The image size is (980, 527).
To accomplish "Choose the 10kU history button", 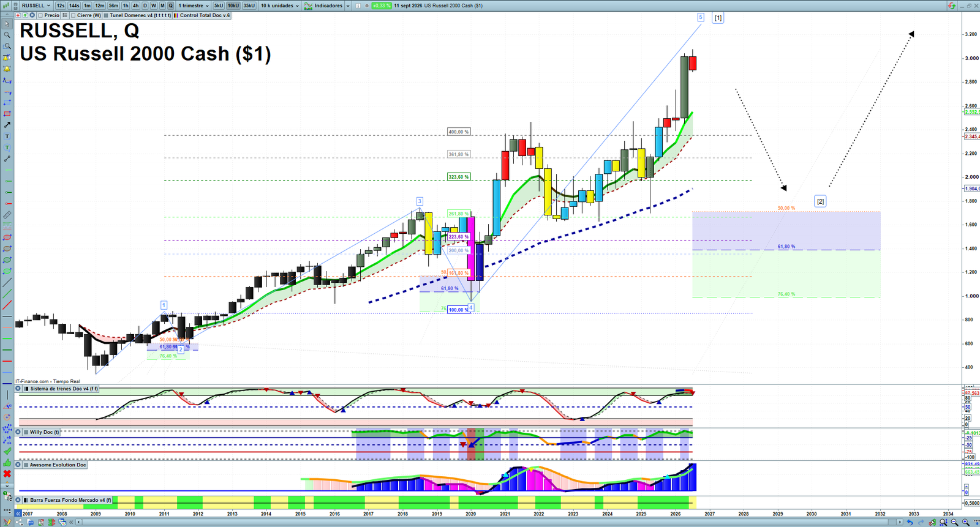I will click(x=233, y=6).
